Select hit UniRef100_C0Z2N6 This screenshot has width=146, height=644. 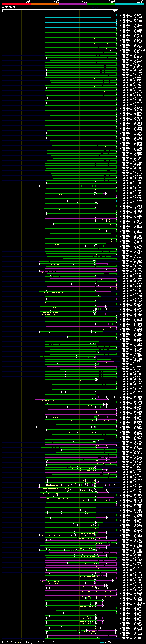pyautogui.click(x=131, y=30)
